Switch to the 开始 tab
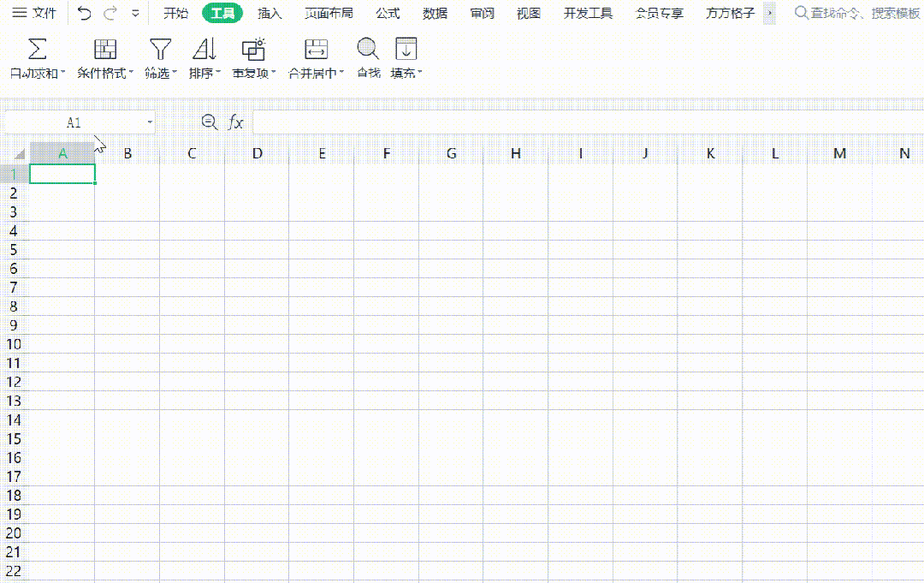 pos(175,13)
